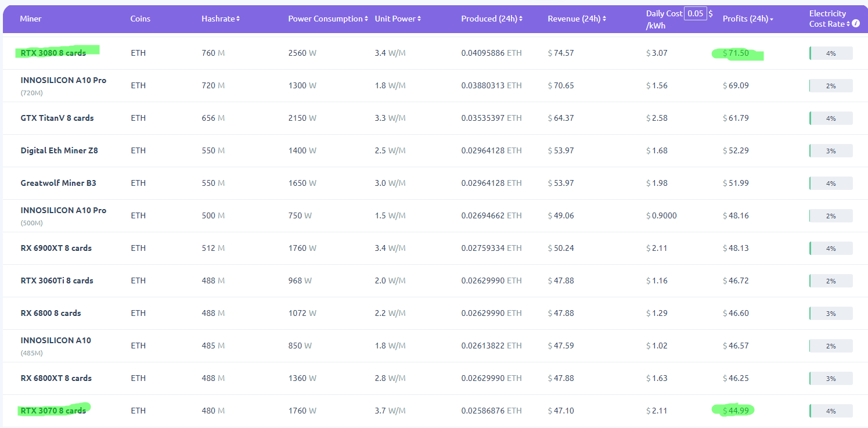This screenshot has height=428, width=868.
Task: Click RX 6800XT electricity cost rate bar
Action: coord(831,379)
